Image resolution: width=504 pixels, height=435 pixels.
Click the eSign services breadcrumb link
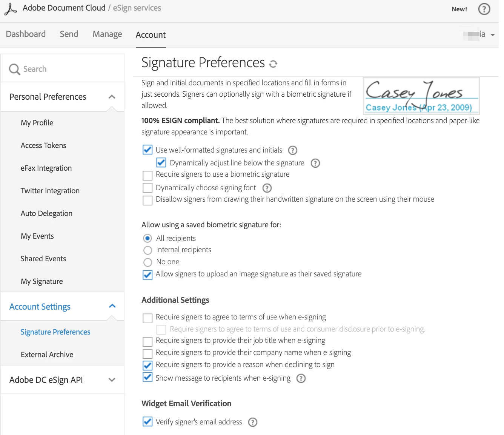click(137, 8)
